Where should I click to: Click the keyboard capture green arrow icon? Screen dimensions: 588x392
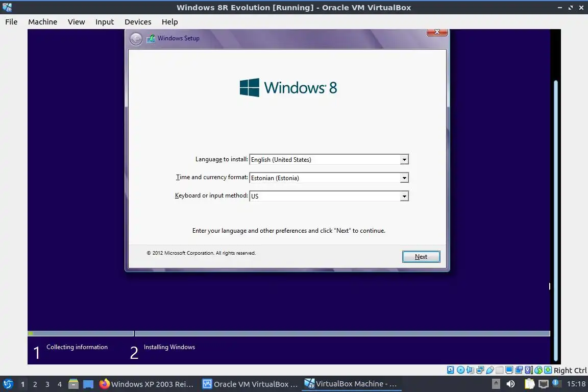pyautogui.click(x=548, y=370)
